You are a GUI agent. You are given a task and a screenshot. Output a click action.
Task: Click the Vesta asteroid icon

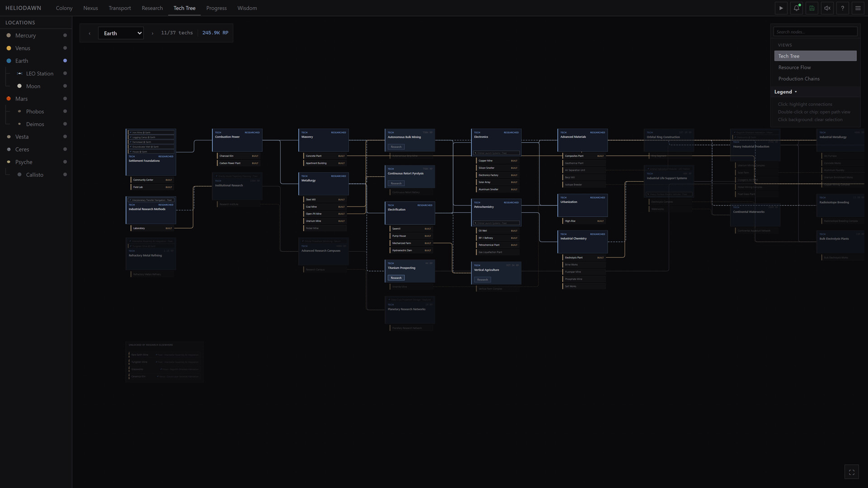(x=9, y=136)
